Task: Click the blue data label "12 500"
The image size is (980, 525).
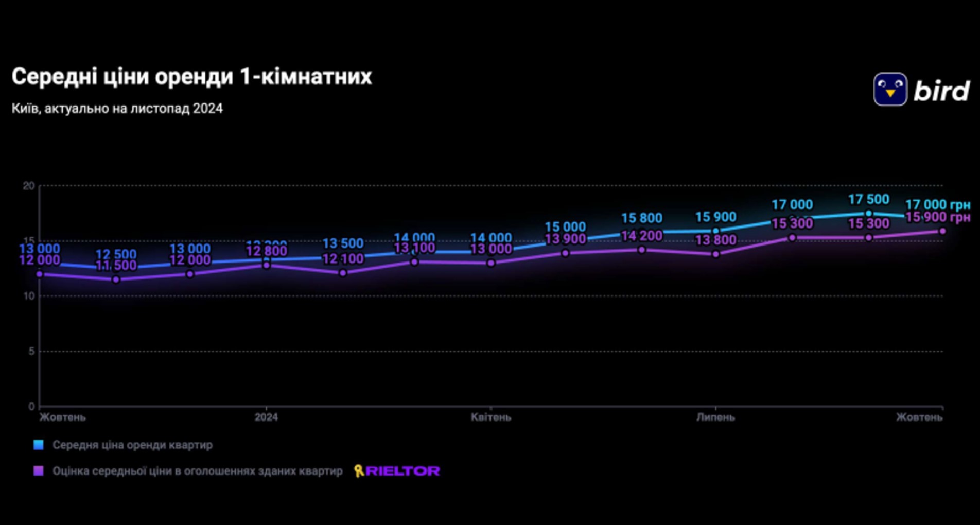Action: tap(116, 254)
